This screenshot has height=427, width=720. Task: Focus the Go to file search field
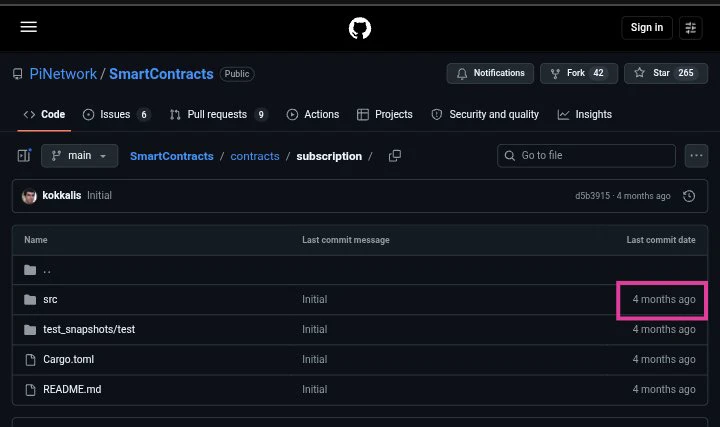586,156
